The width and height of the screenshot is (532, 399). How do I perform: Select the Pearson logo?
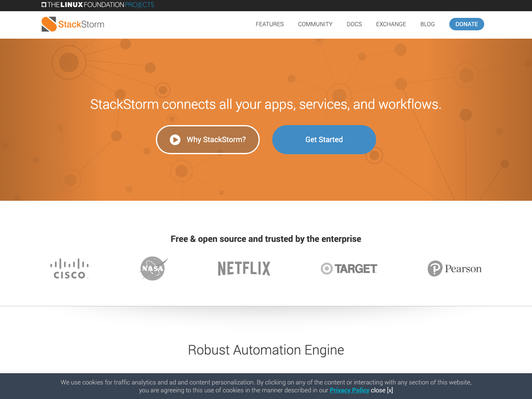pos(454,268)
